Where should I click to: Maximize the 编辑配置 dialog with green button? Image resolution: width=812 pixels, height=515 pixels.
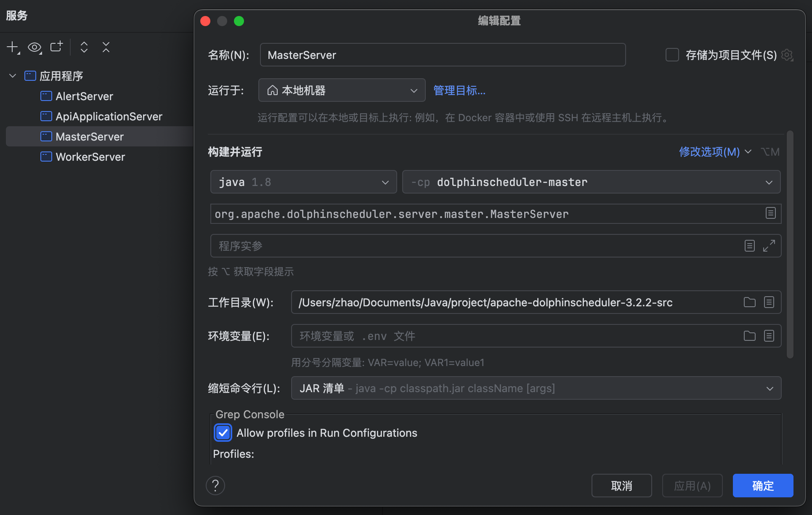click(x=239, y=21)
